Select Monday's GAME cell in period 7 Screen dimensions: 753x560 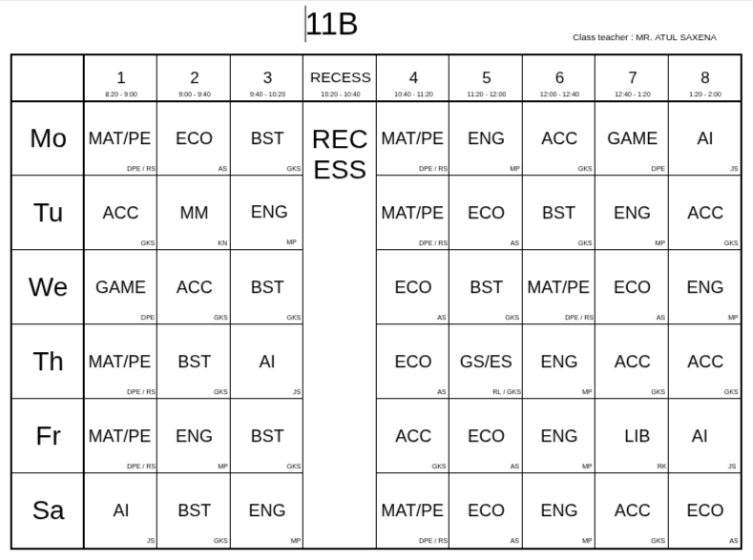point(632,138)
